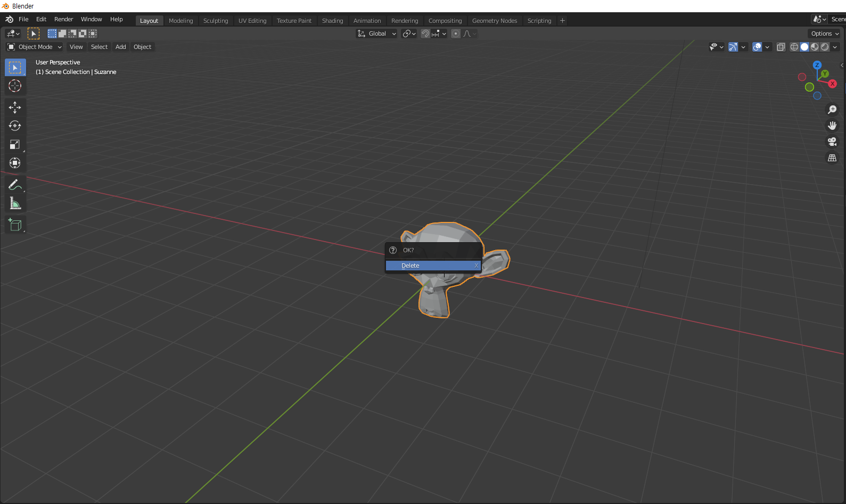The image size is (846, 504).
Task: Toggle camera view icon
Action: click(832, 142)
